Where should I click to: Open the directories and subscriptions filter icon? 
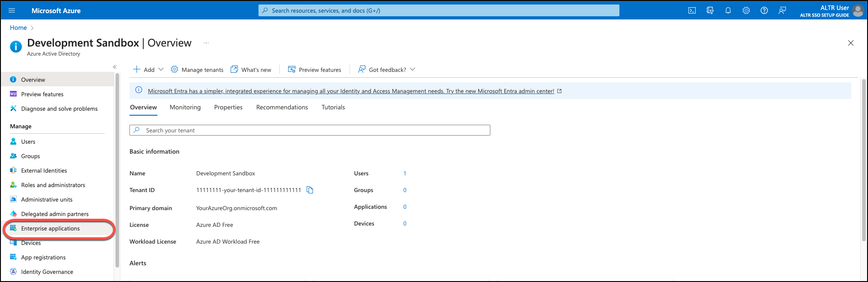pyautogui.click(x=710, y=10)
